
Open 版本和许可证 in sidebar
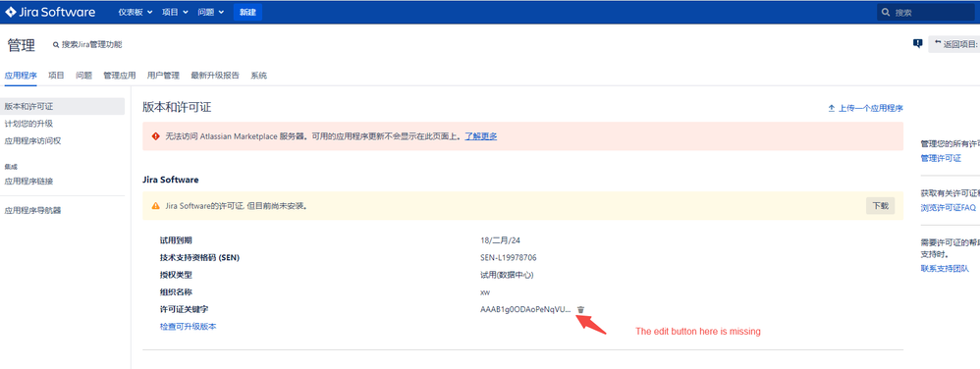pyautogui.click(x=63, y=106)
